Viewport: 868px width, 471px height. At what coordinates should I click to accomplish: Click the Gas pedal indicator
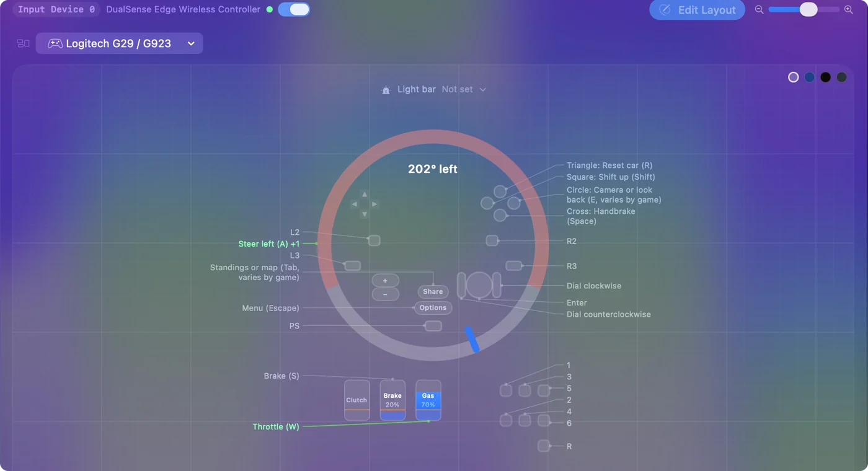click(428, 400)
